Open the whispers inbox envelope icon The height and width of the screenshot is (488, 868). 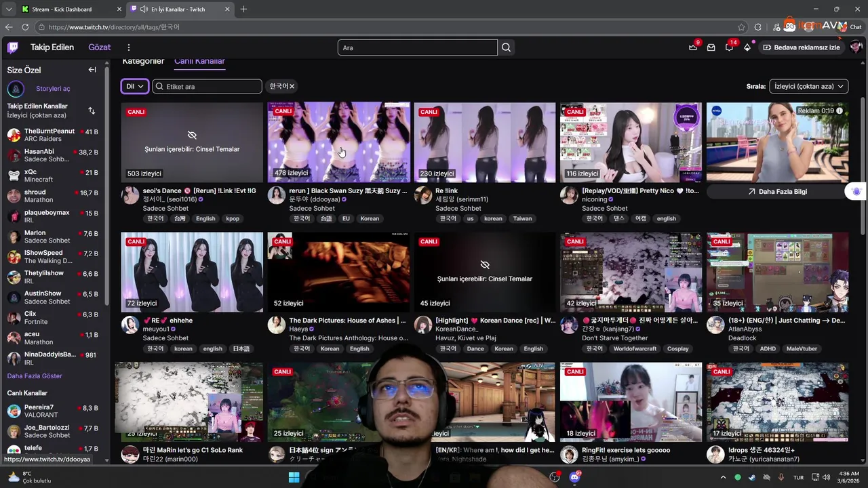click(x=711, y=47)
